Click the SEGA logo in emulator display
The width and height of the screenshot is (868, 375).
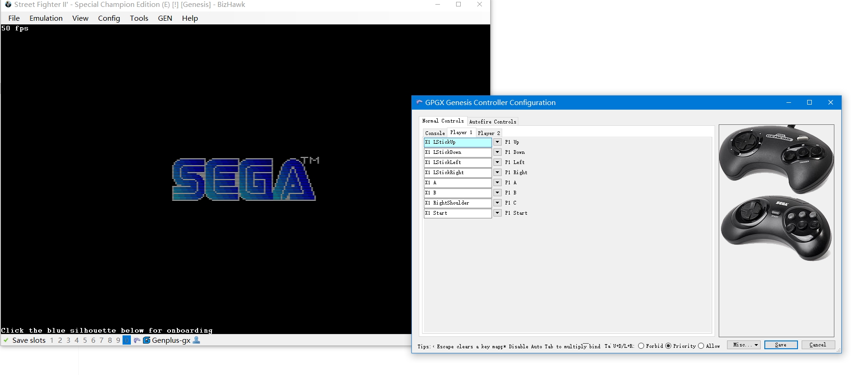click(x=245, y=179)
